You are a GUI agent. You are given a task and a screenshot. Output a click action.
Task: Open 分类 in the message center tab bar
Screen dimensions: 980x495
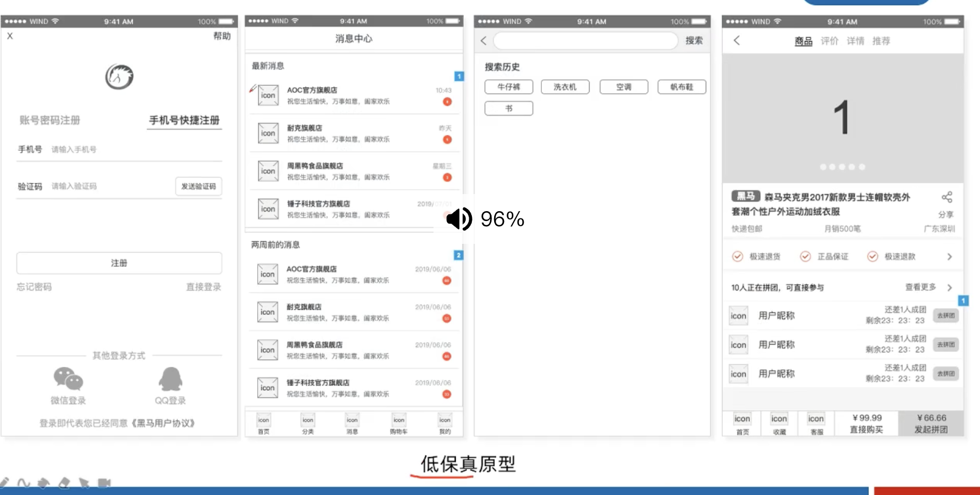click(x=308, y=424)
